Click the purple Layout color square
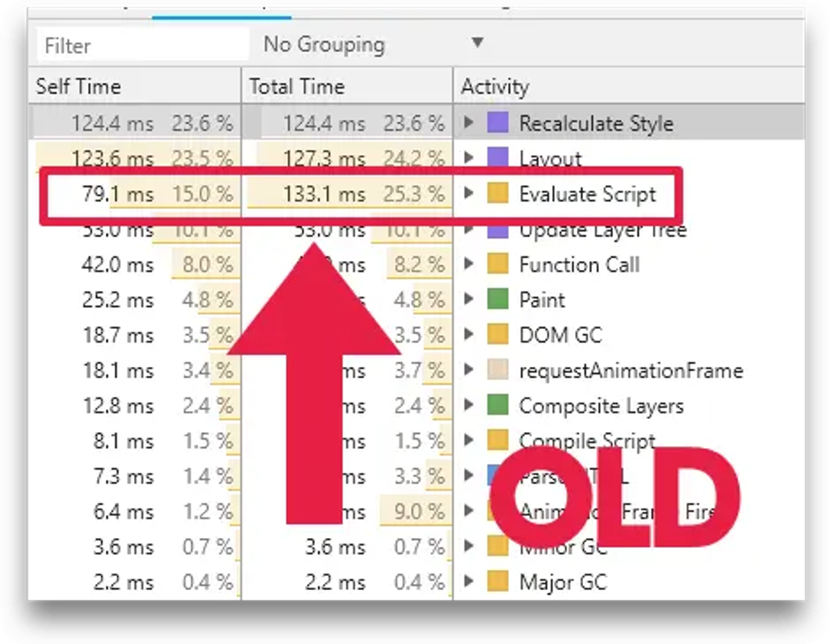This screenshot has width=831, height=644. [x=498, y=158]
